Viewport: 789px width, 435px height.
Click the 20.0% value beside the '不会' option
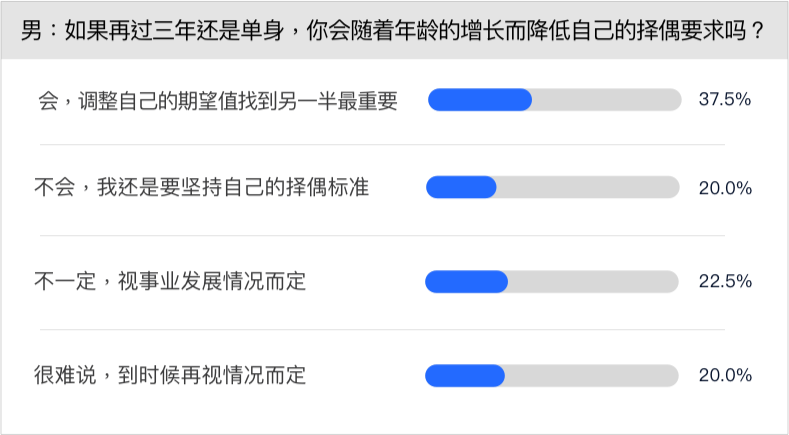[725, 187]
